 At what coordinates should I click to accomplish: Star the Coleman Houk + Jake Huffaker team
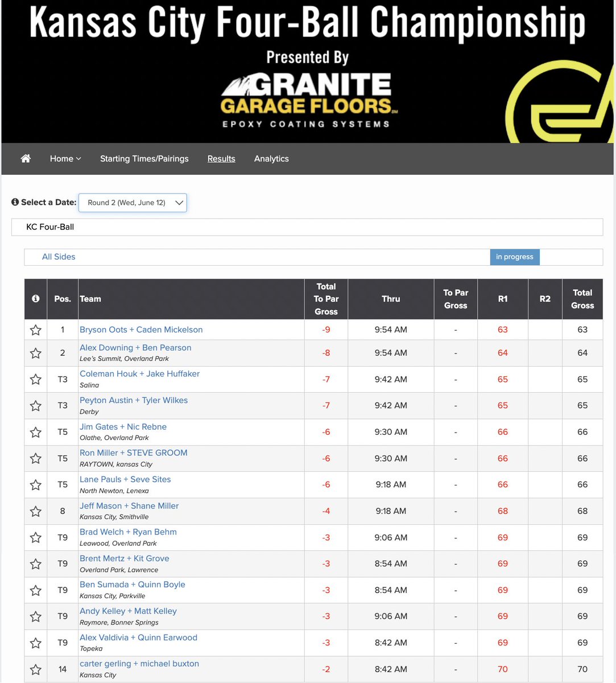coord(35,379)
